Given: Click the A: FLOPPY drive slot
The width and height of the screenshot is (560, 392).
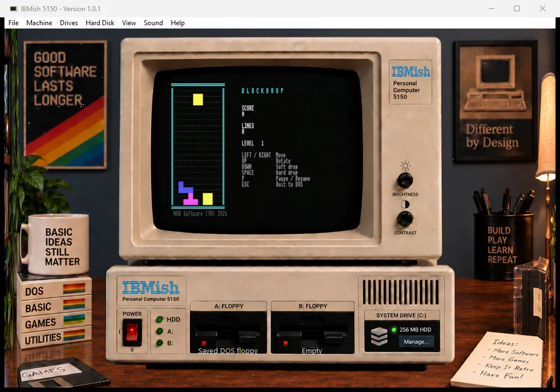Looking at the screenshot, I should [x=228, y=332].
